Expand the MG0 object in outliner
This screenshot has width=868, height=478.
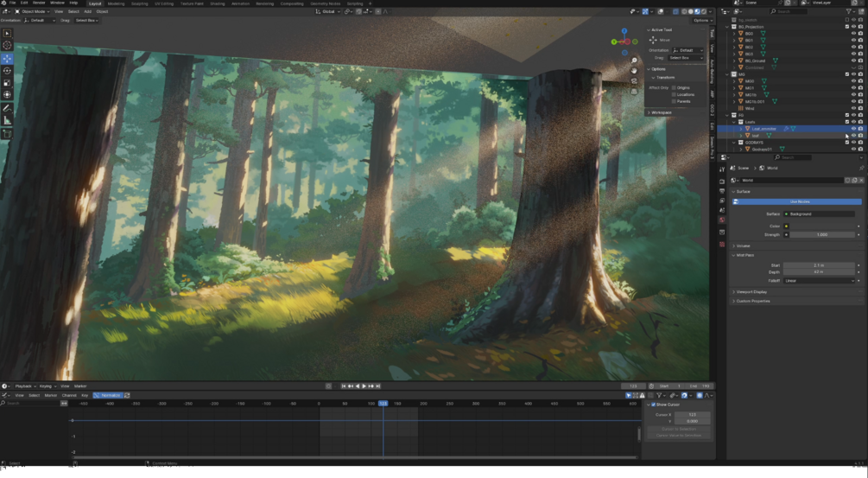pyautogui.click(x=735, y=81)
